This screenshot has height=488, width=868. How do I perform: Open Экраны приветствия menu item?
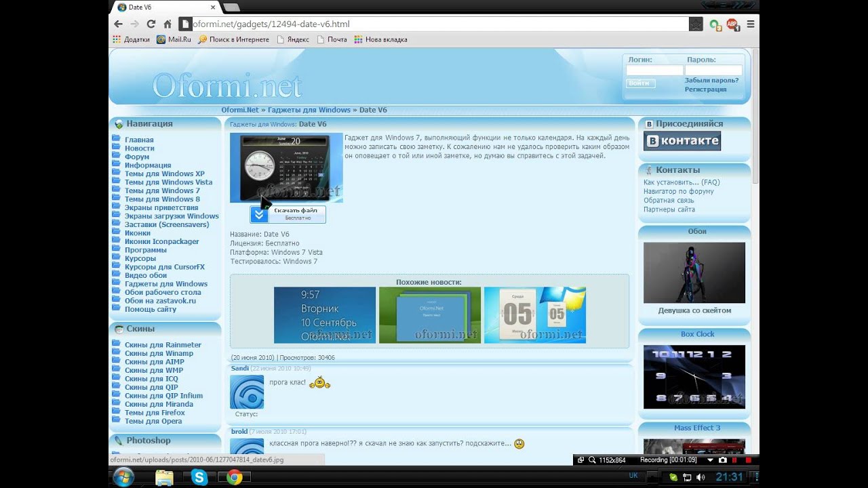161,207
